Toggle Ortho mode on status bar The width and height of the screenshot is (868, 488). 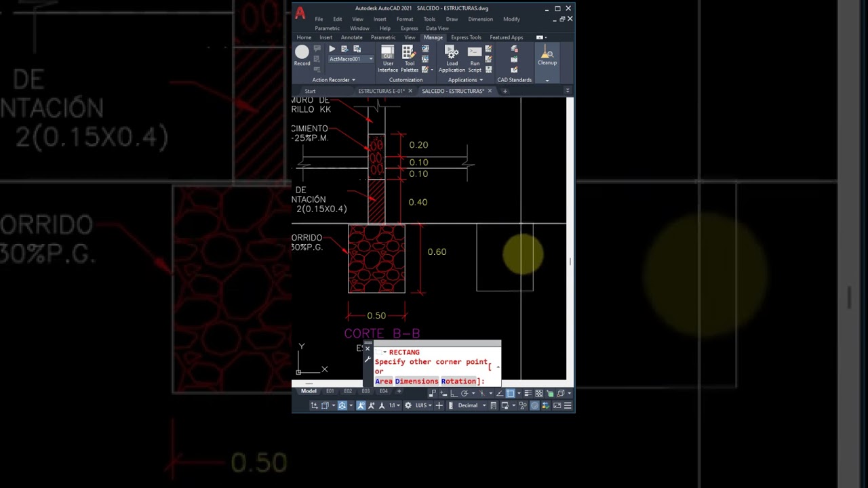coord(454,393)
